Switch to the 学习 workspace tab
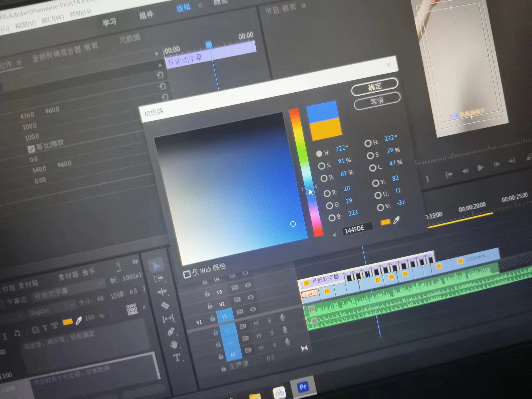 (x=109, y=22)
